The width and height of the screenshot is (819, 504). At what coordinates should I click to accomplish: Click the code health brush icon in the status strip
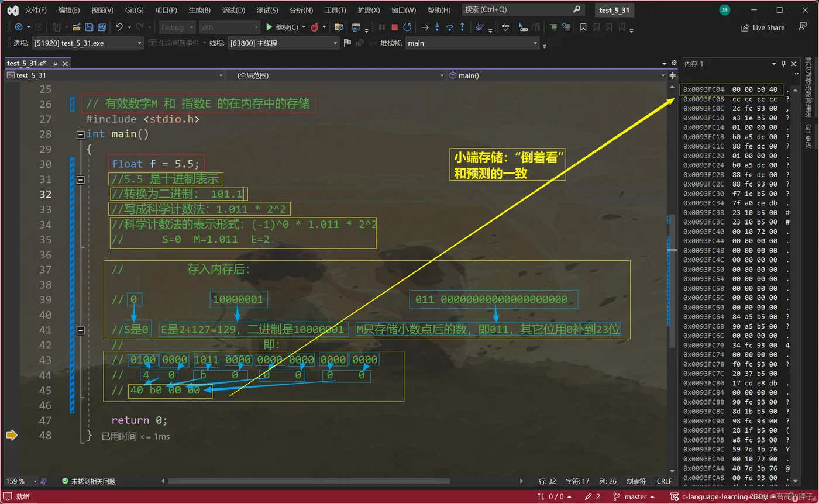point(43,481)
